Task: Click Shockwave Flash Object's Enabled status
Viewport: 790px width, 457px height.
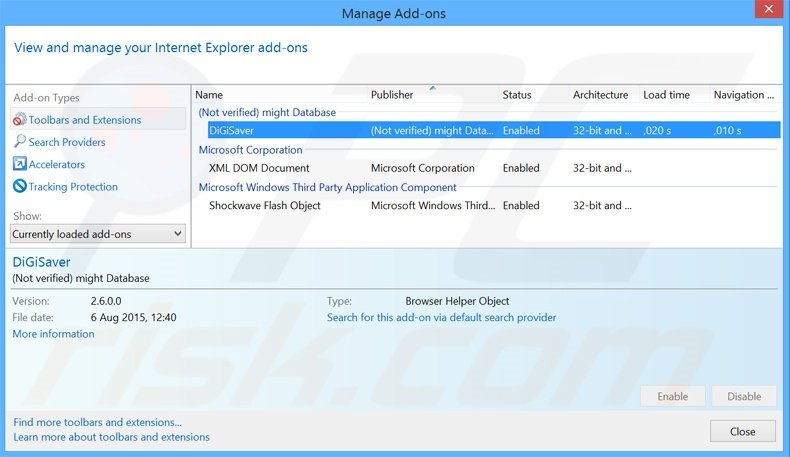Action: pos(521,206)
